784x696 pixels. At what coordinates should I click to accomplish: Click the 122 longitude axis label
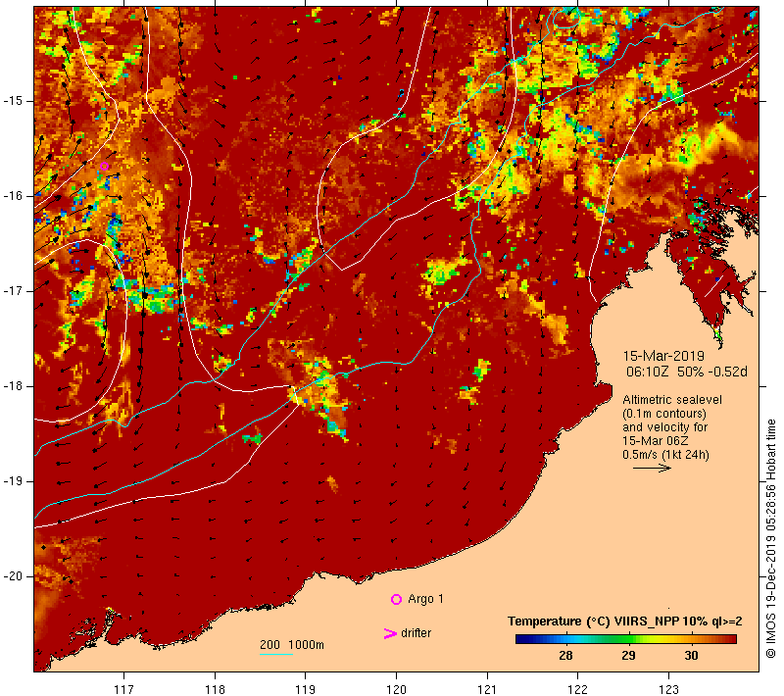click(x=578, y=689)
